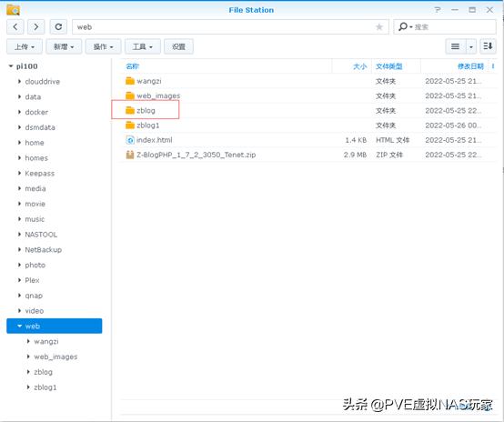Open the 工具 tools dropdown
The height and width of the screenshot is (422, 504).
click(x=143, y=47)
